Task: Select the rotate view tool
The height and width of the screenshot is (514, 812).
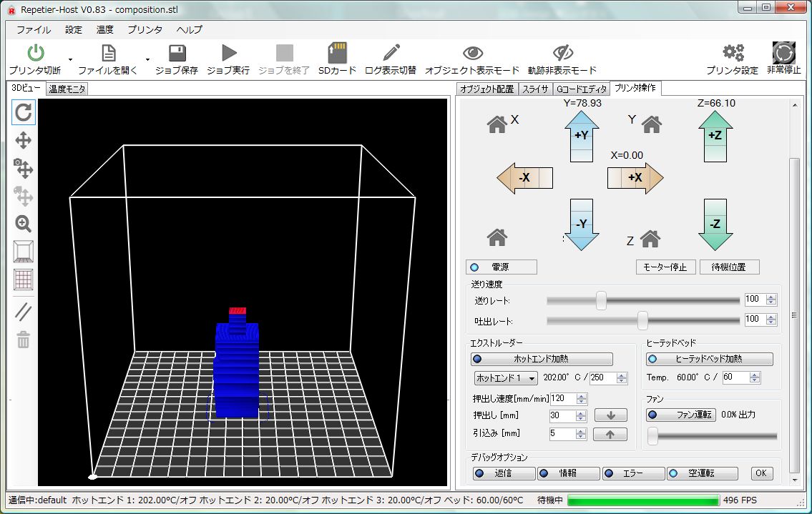Action: tap(24, 112)
